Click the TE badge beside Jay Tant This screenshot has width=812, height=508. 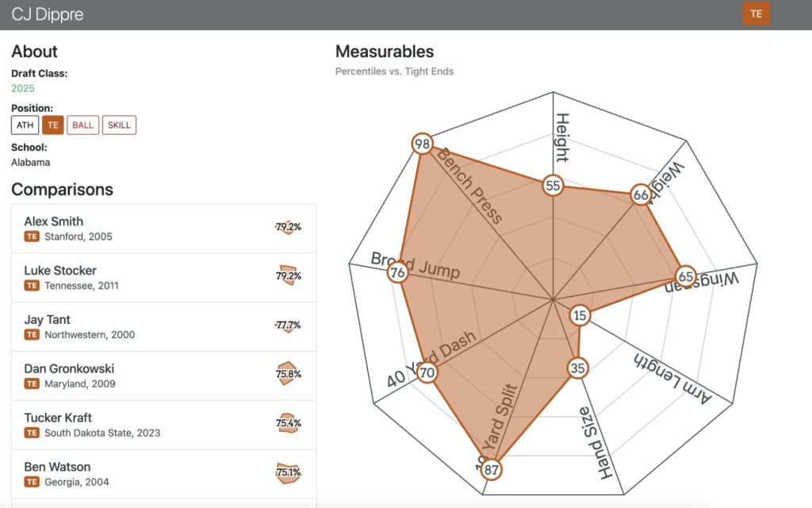pyautogui.click(x=32, y=335)
